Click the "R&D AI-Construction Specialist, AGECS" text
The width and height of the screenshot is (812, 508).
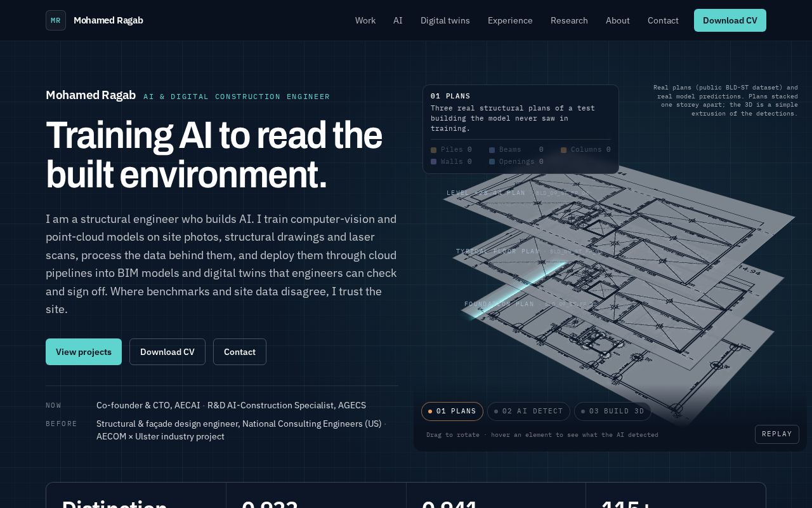[x=287, y=405]
